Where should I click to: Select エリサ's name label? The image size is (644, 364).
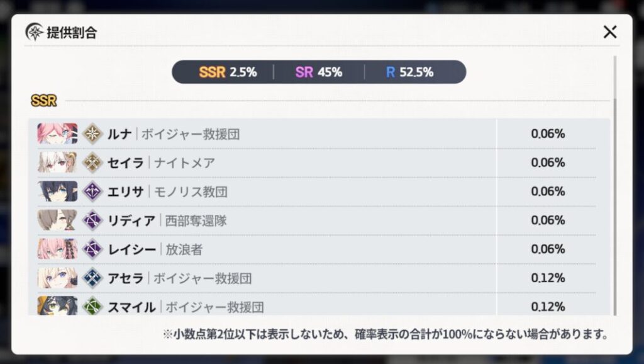point(125,191)
